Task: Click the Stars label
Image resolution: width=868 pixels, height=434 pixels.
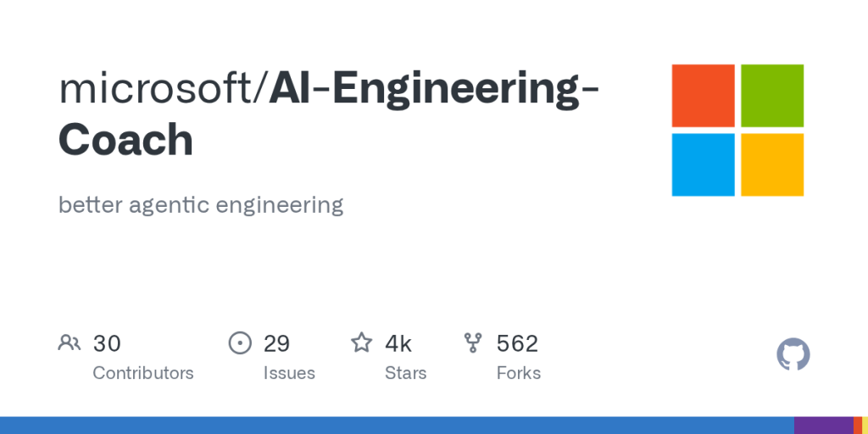Action: point(406,373)
